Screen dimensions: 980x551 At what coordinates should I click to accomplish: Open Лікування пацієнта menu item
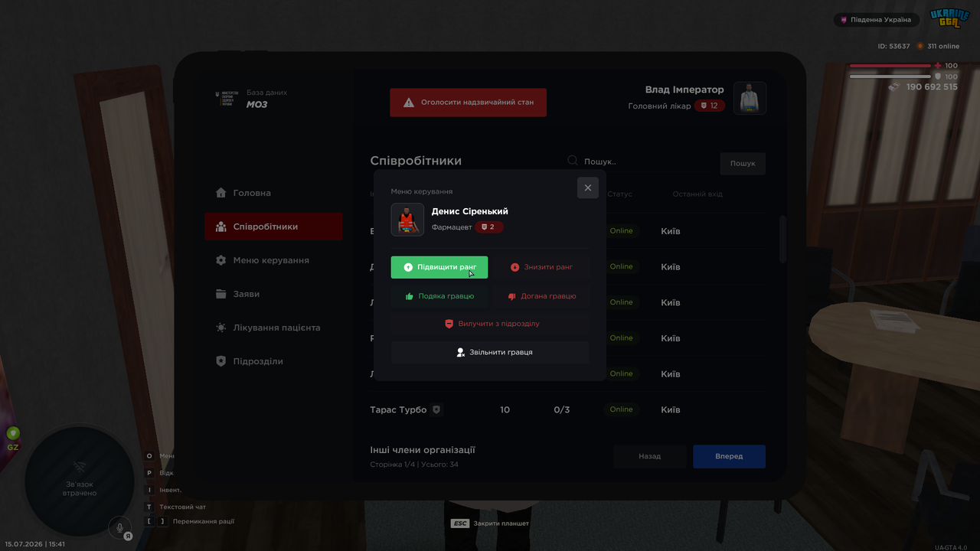pyautogui.click(x=273, y=328)
